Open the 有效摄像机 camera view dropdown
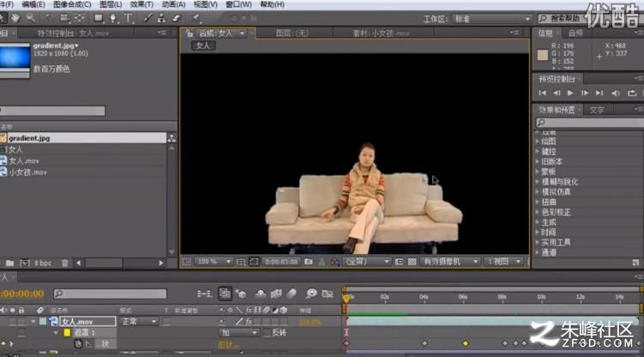Screen dimensions: 644x357 (x=450, y=262)
